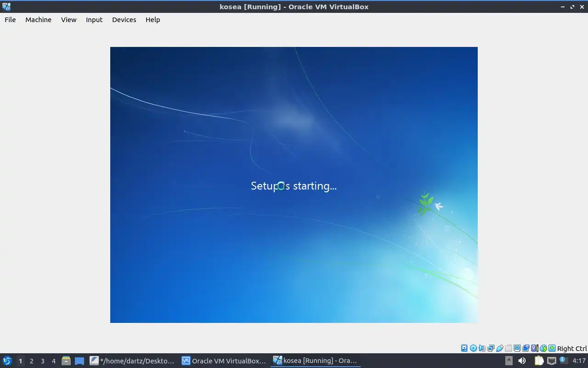Click the update notification tray icon
Screen dimensions: 588x368
tap(564, 360)
